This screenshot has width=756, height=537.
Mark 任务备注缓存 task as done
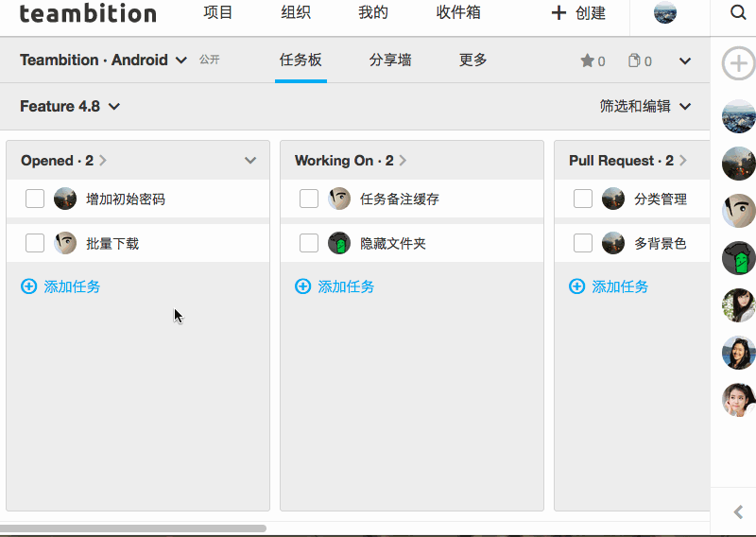click(309, 199)
